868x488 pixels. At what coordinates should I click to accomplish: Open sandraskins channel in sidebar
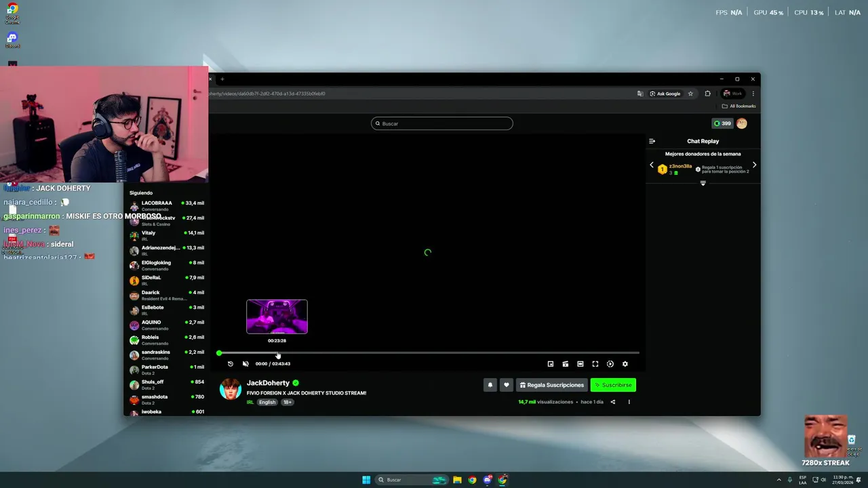click(x=167, y=354)
